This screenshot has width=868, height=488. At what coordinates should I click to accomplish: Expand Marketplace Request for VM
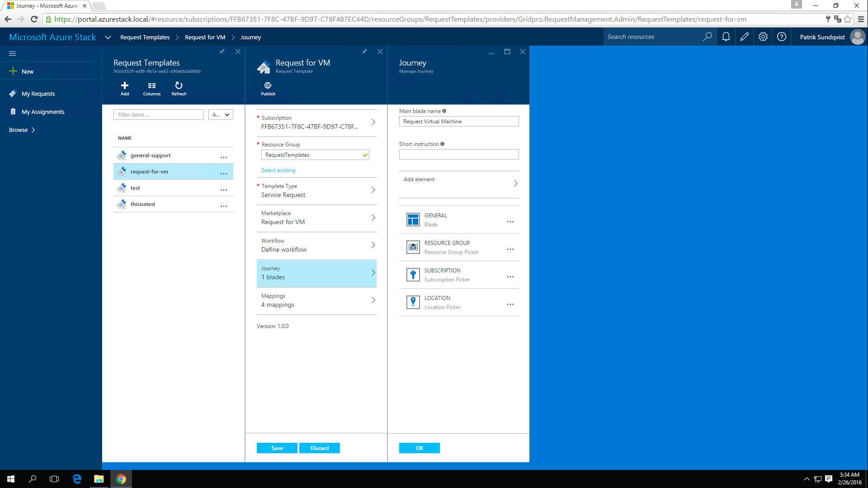316,218
